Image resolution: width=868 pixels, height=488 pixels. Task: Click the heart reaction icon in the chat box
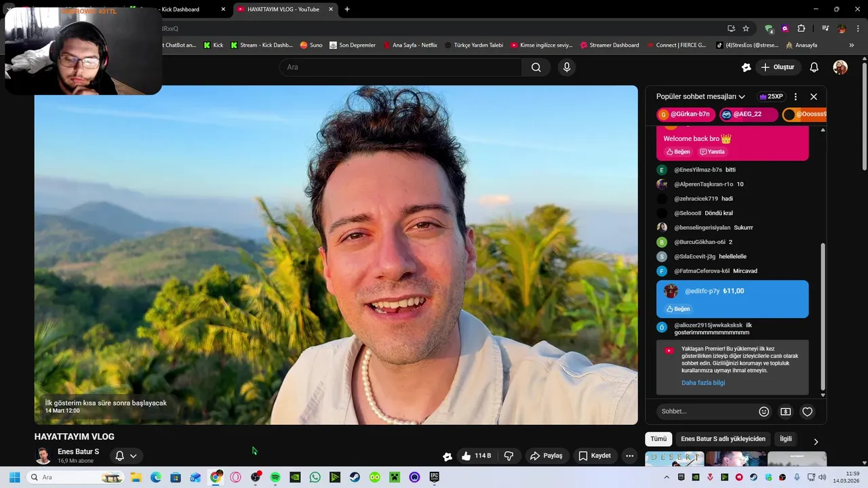pyautogui.click(x=807, y=411)
